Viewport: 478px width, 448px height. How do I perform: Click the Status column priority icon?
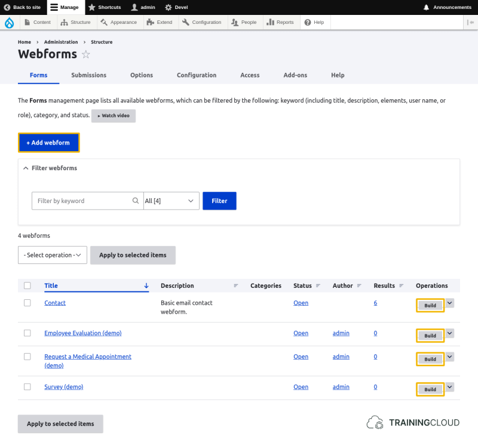pos(318,286)
